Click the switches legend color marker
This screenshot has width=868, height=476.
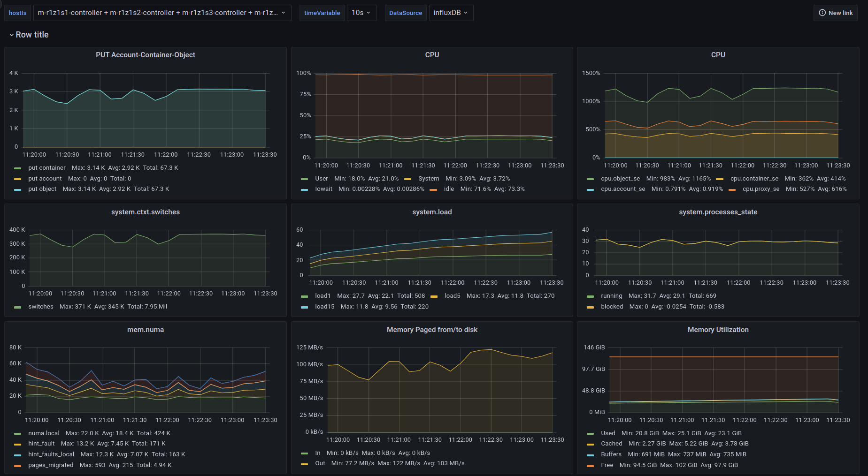tap(18, 307)
